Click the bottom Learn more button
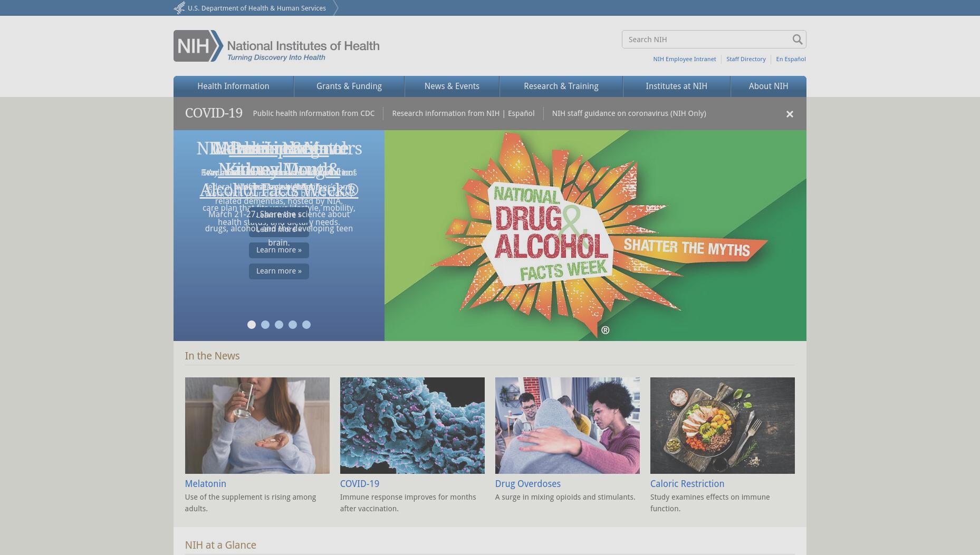The width and height of the screenshot is (980, 555). pos(279,271)
